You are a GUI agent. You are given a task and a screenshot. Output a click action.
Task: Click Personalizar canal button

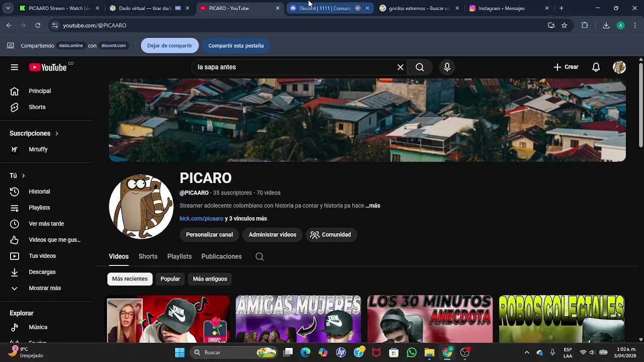click(209, 235)
